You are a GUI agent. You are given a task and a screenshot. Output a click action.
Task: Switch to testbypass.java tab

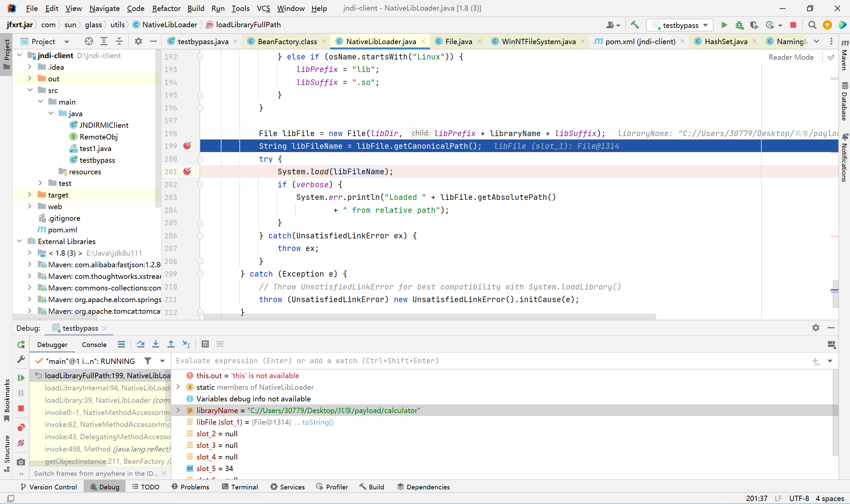pos(203,42)
